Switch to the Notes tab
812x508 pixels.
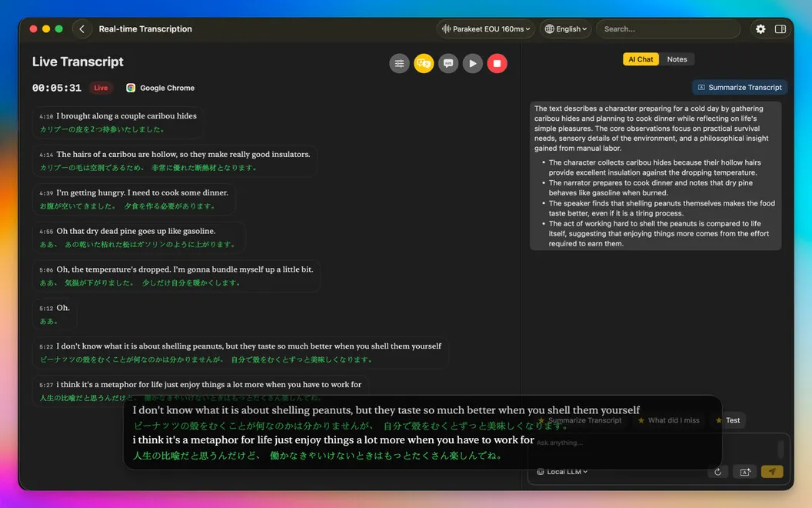click(677, 59)
